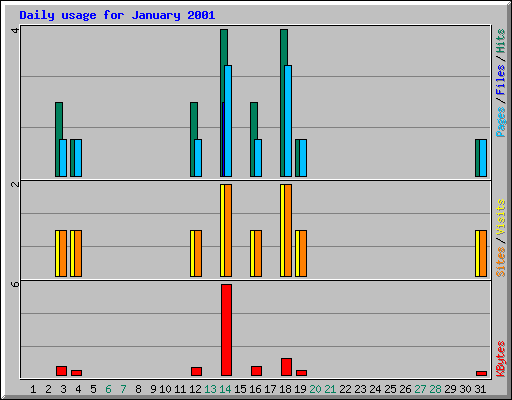
Task: Click day 19 on the axis
Action: click(x=300, y=389)
